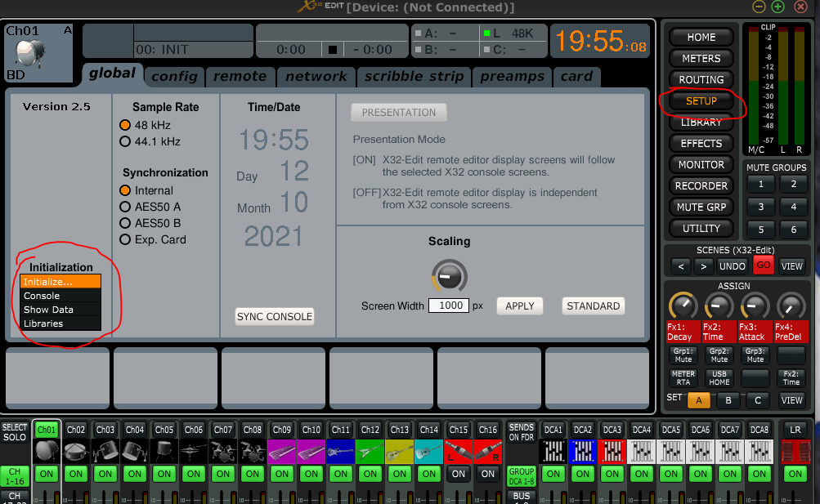Open the EFFECTS screen
The height and width of the screenshot is (504, 820).
click(x=701, y=143)
